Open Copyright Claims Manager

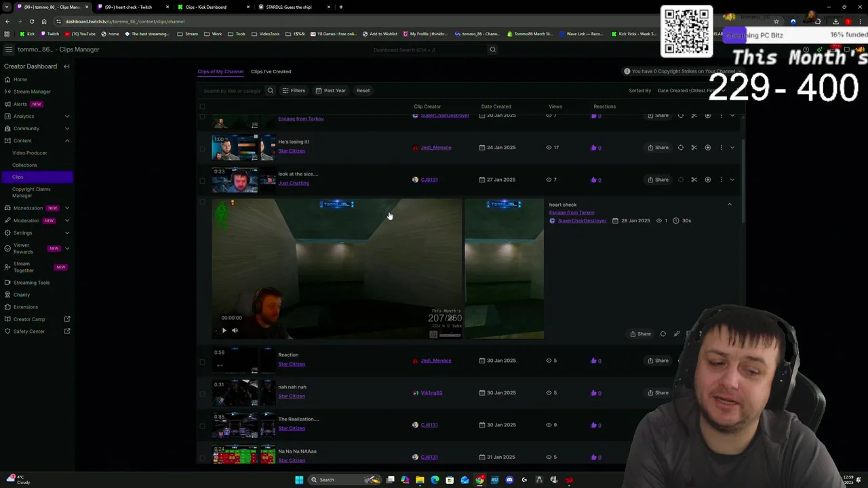coord(31,192)
